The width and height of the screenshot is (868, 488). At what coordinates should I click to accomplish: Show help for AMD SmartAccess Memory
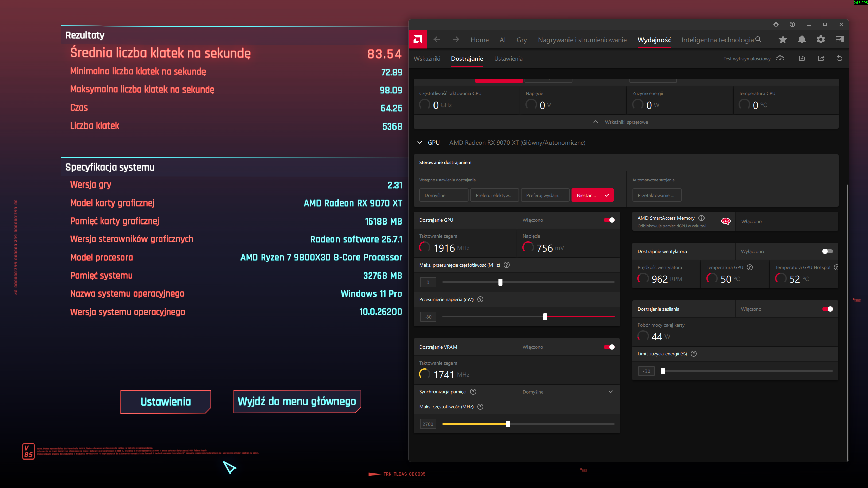701,218
